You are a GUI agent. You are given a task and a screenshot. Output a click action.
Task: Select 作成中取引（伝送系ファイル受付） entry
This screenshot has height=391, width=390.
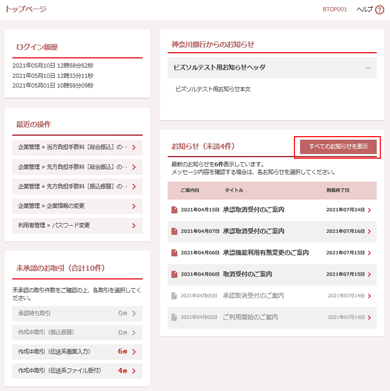coord(77,371)
